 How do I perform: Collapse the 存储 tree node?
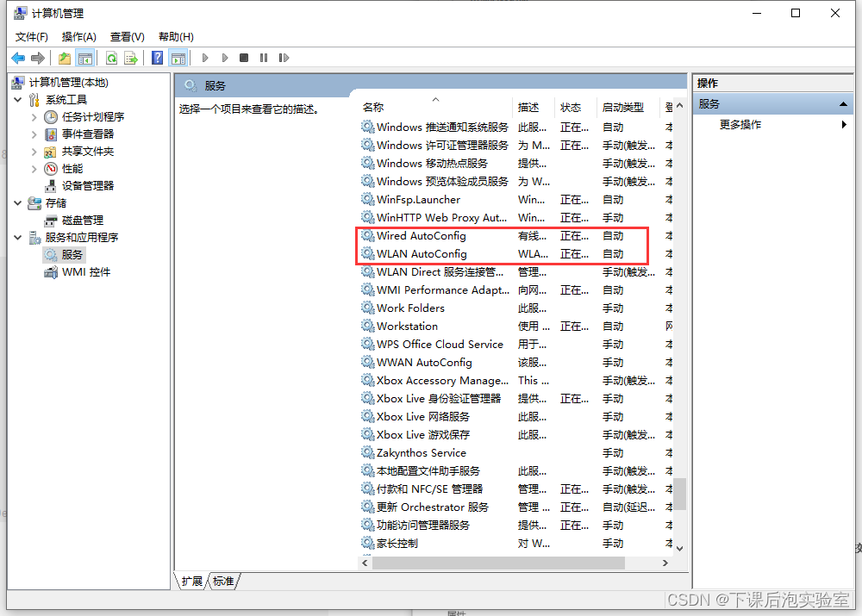pos(17,202)
